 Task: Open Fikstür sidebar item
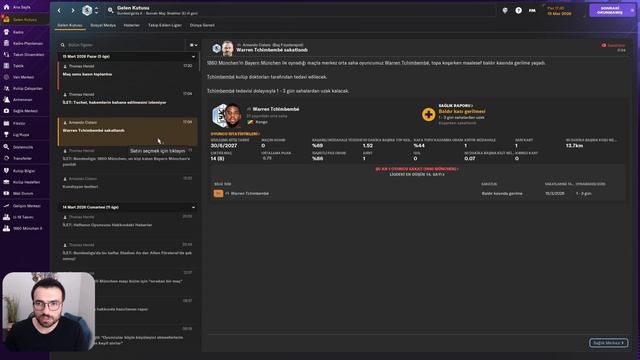tap(19, 123)
